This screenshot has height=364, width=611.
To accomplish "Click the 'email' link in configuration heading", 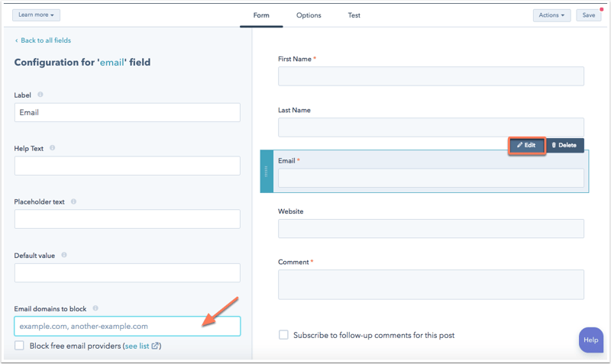I will [x=112, y=63].
